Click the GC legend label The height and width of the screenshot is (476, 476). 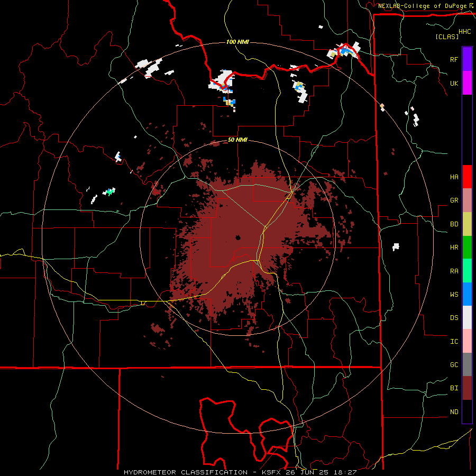[454, 365]
